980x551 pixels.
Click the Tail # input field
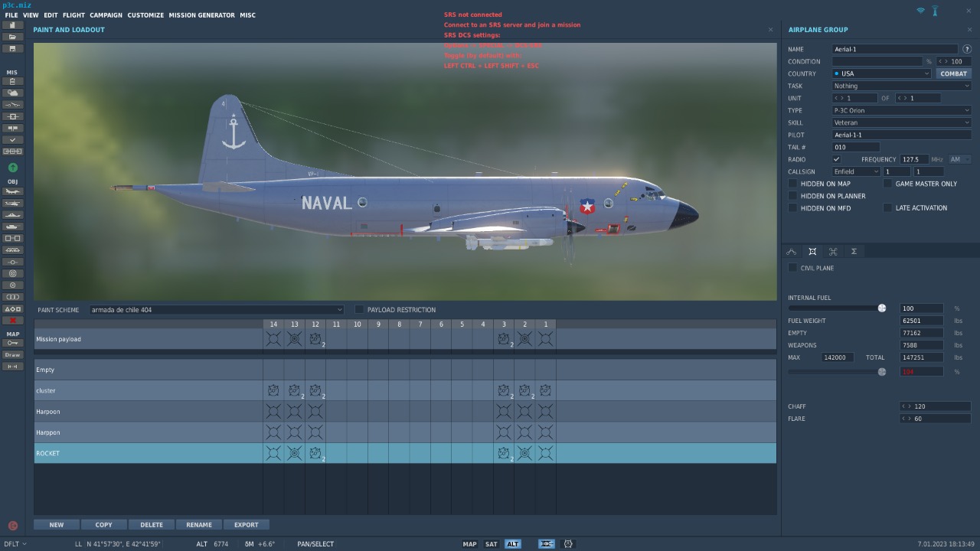855,148
